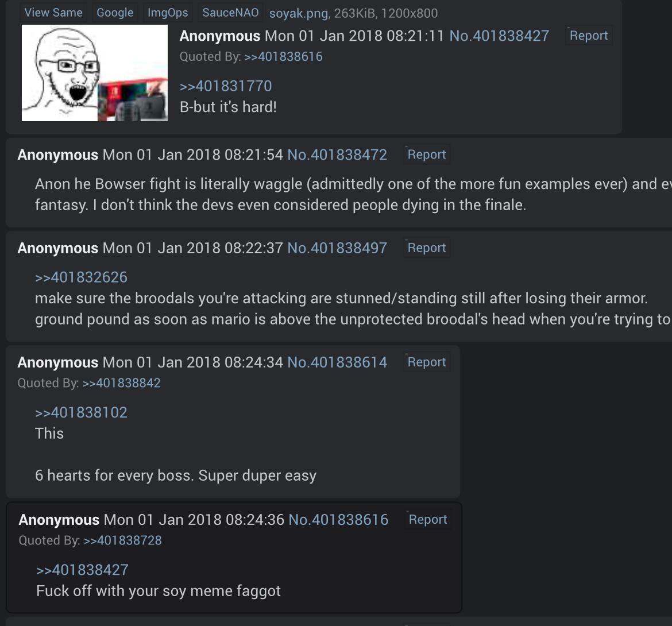Follow the quoted-by link >>401838616

pyautogui.click(x=283, y=56)
